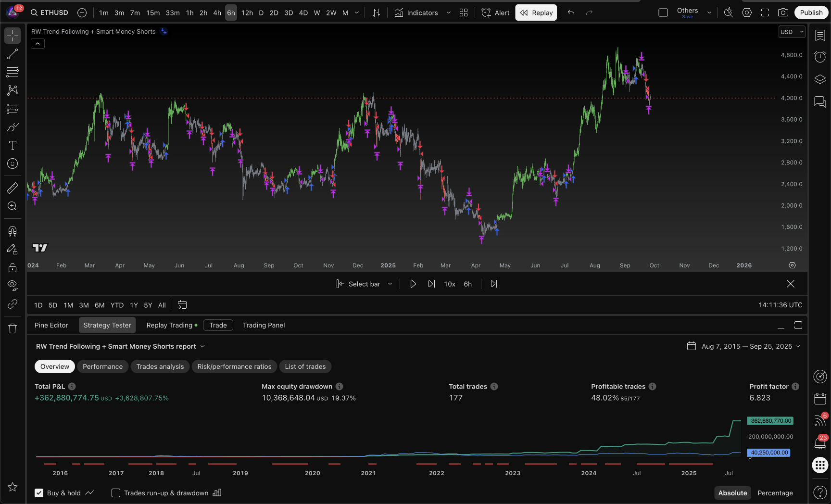Toggle hide all drawings
The image size is (831, 504).
point(13,286)
